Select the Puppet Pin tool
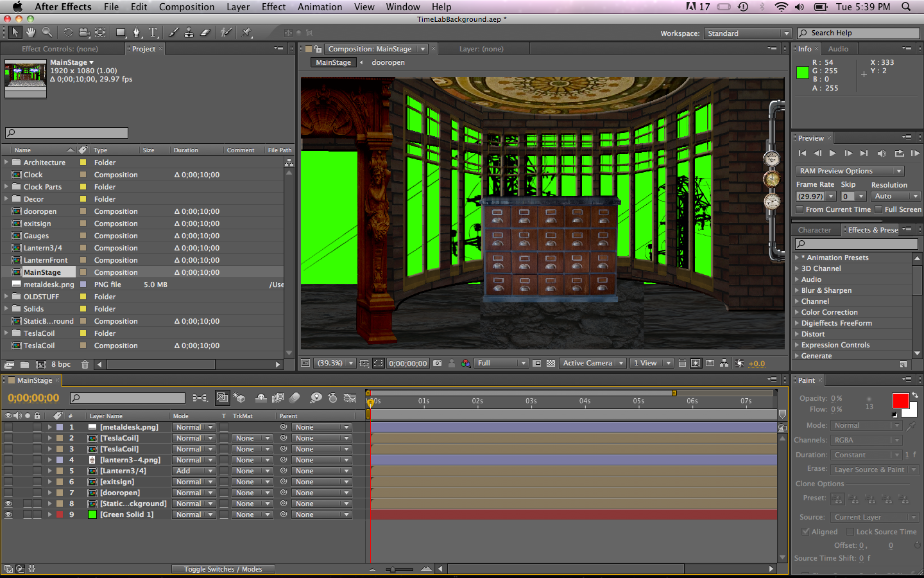Viewport: 924px width, 578px height. (247, 32)
